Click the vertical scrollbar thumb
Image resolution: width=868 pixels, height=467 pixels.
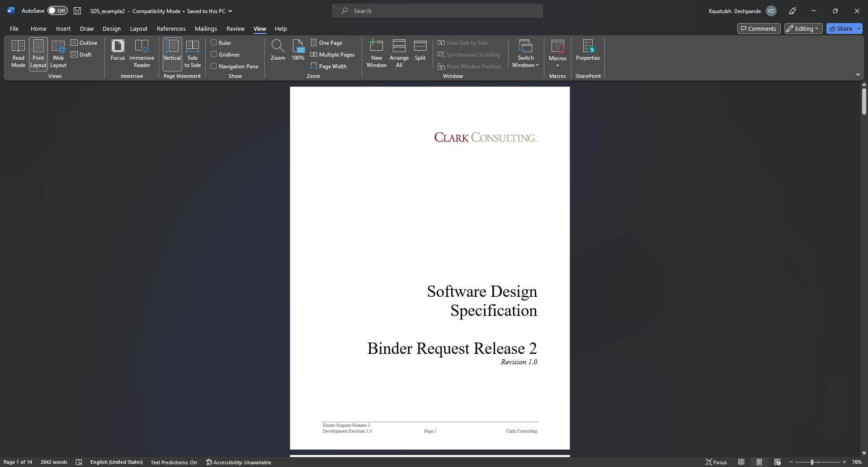tap(864, 101)
